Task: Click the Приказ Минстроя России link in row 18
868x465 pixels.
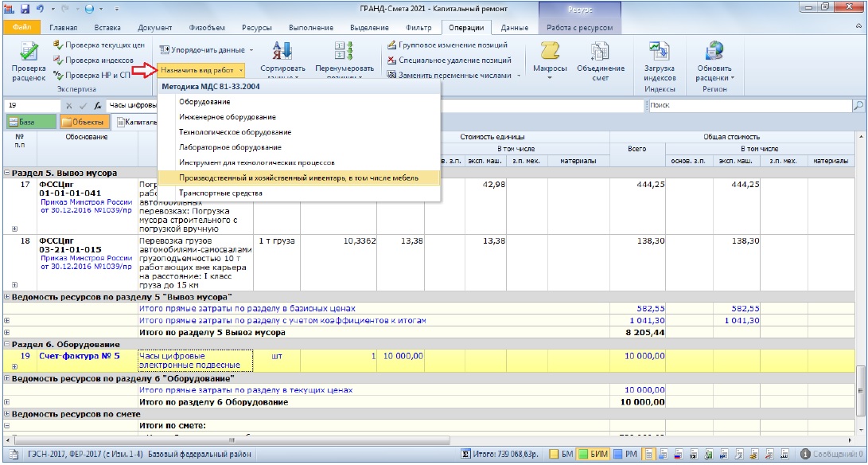Action: pos(87,262)
